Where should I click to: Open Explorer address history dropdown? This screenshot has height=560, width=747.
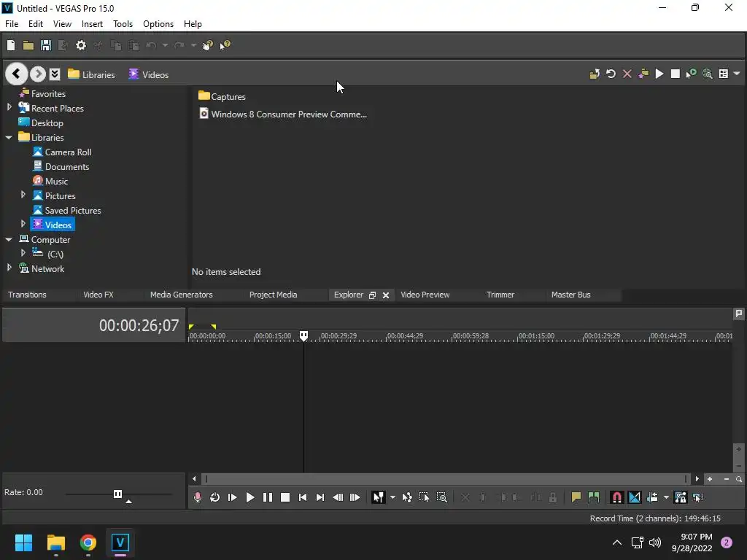click(x=55, y=74)
